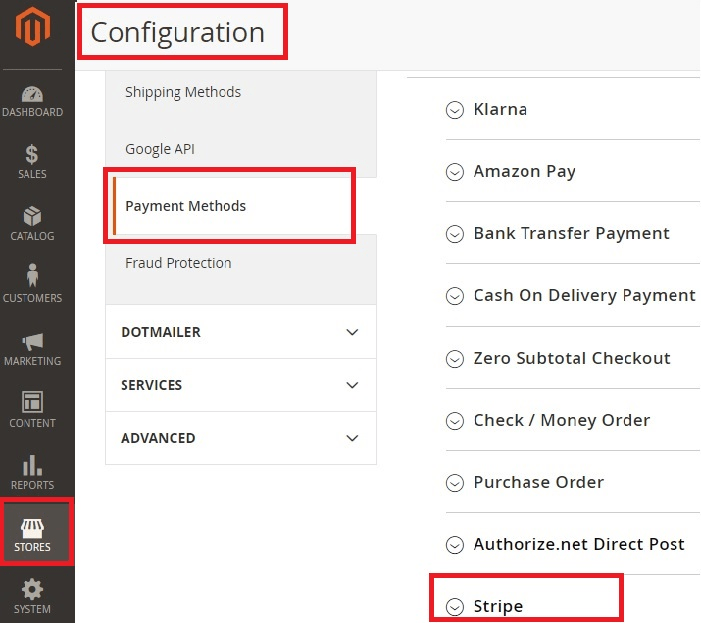
Task: Open the Marketing megaphone icon
Action: pyautogui.click(x=32, y=342)
